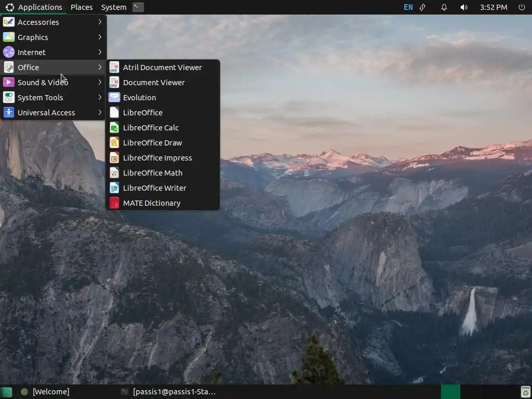The width and height of the screenshot is (532, 399).
Task: Select the Internet menu entry
Action: coord(54,52)
